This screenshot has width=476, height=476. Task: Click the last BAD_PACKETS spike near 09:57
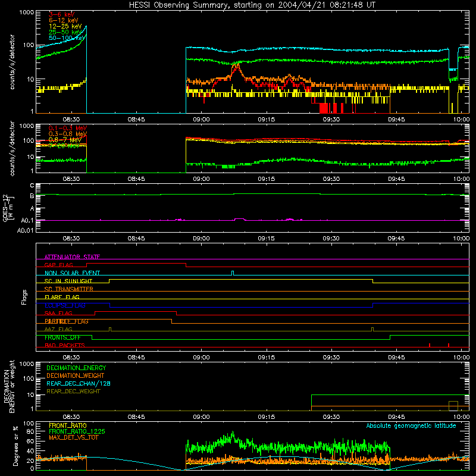[449, 345]
